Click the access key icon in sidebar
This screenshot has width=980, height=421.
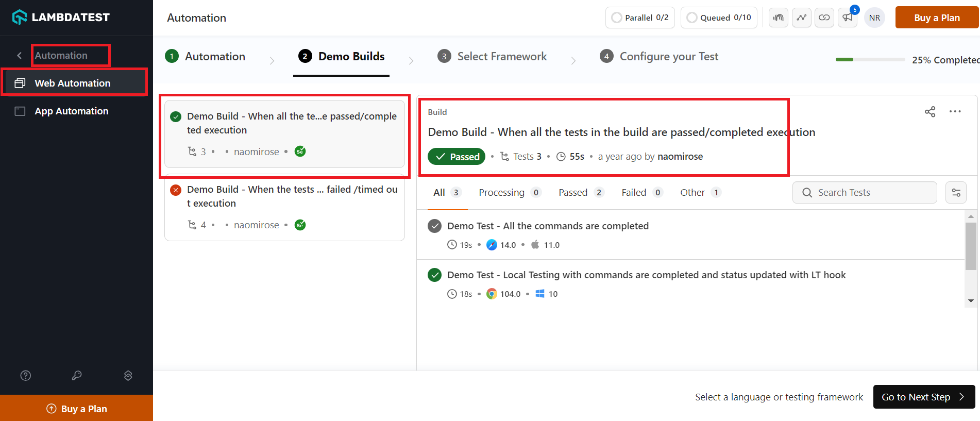click(x=77, y=376)
